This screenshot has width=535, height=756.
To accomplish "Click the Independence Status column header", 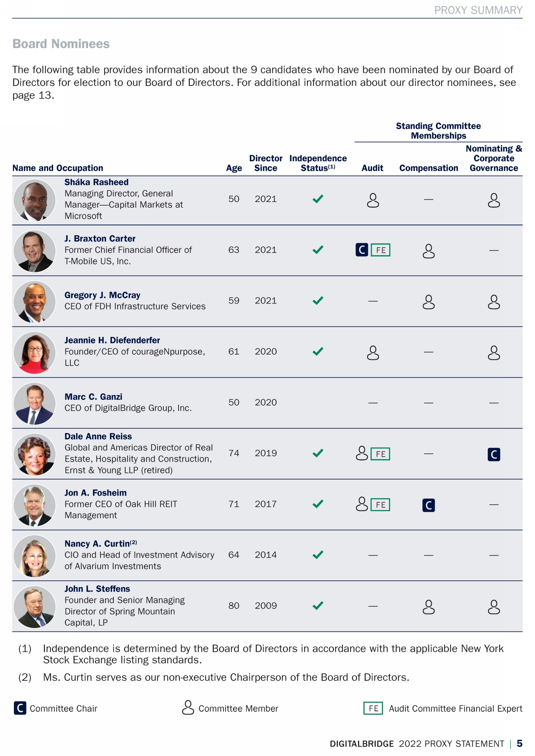I will point(318,163).
